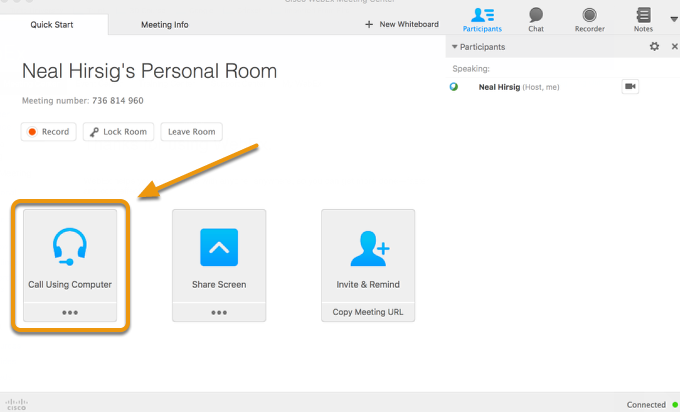Click the Share Screen tile

[x=219, y=256]
